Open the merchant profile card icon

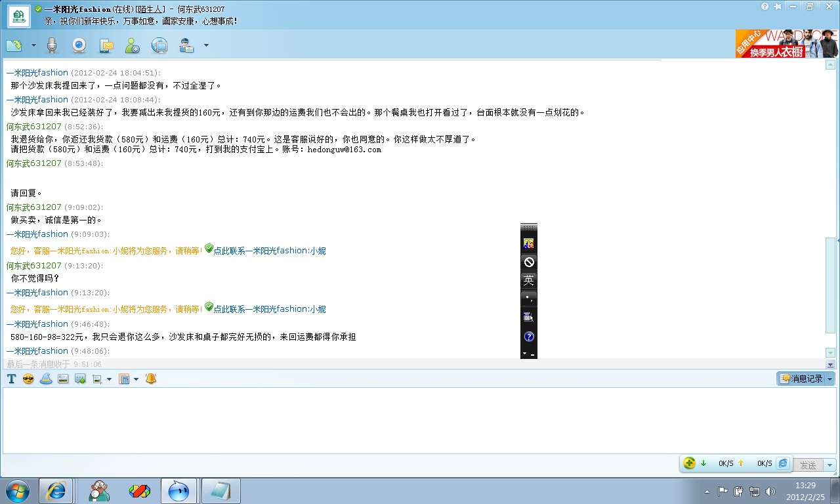pos(185,45)
